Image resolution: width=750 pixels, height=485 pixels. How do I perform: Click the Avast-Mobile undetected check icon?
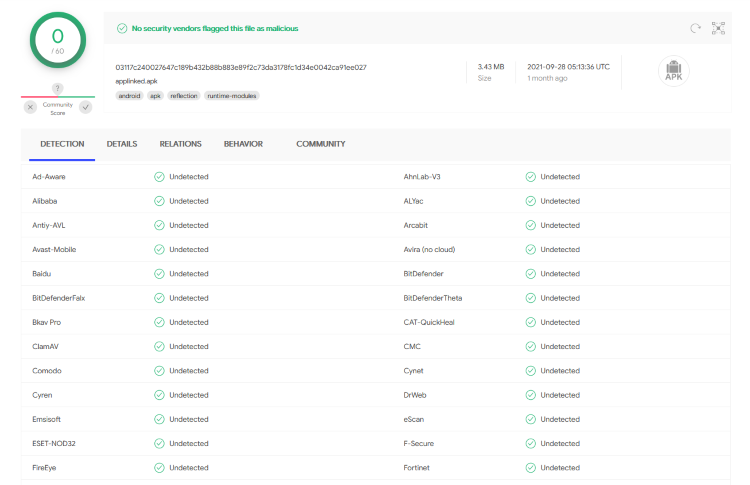pyautogui.click(x=159, y=249)
